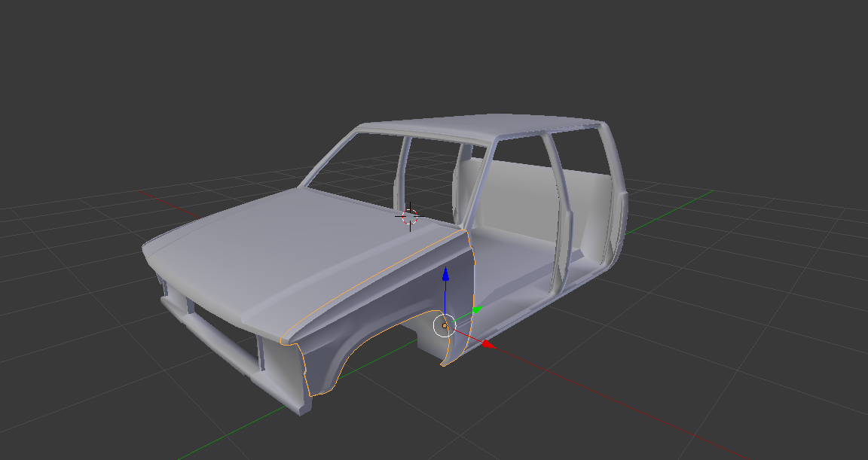Click the red X-axis gizmo arrow
The image size is (868, 460).
(x=487, y=345)
